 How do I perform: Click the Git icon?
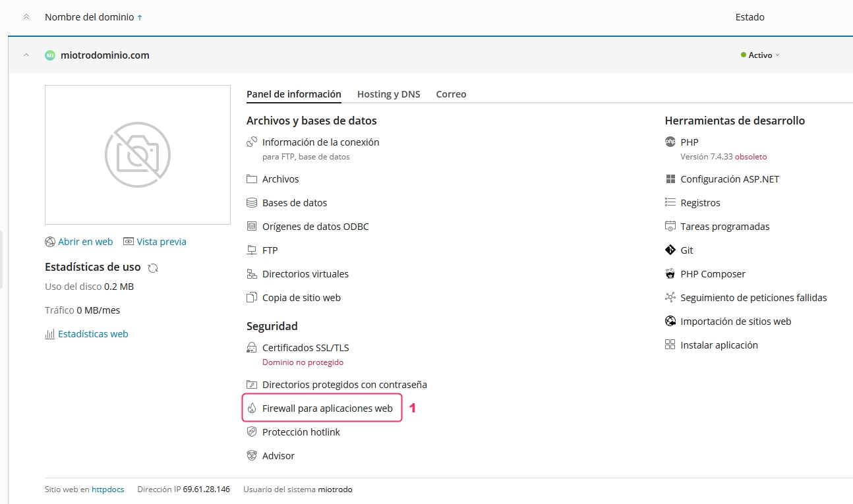(x=670, y=250)
